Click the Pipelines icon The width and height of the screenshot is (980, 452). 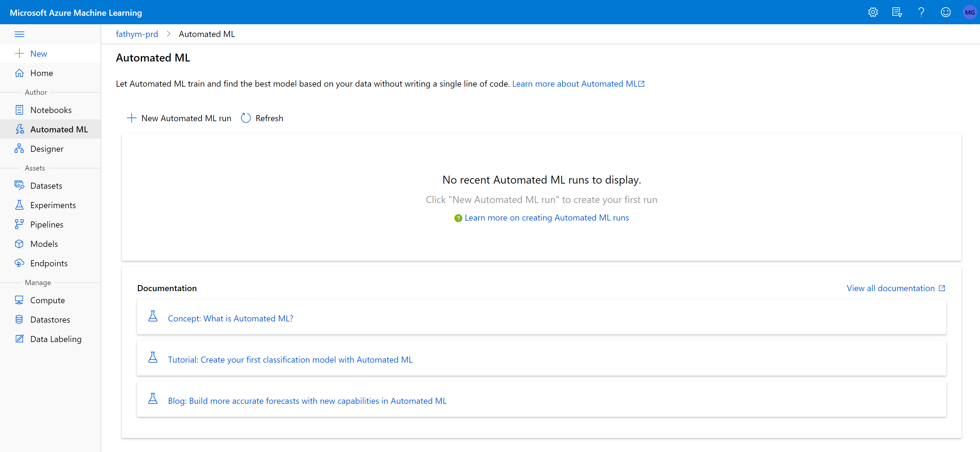coord(19,224)
